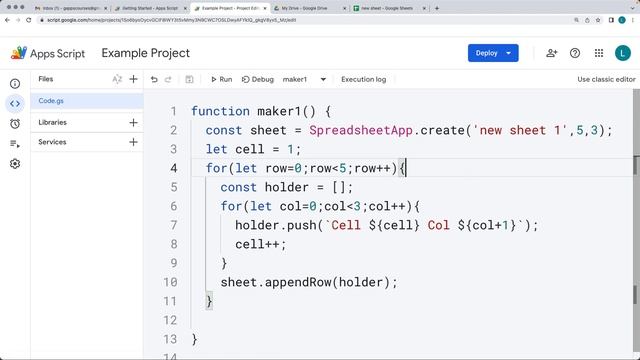
Task: Go back in browser history
Action: [x=7, y=20]
